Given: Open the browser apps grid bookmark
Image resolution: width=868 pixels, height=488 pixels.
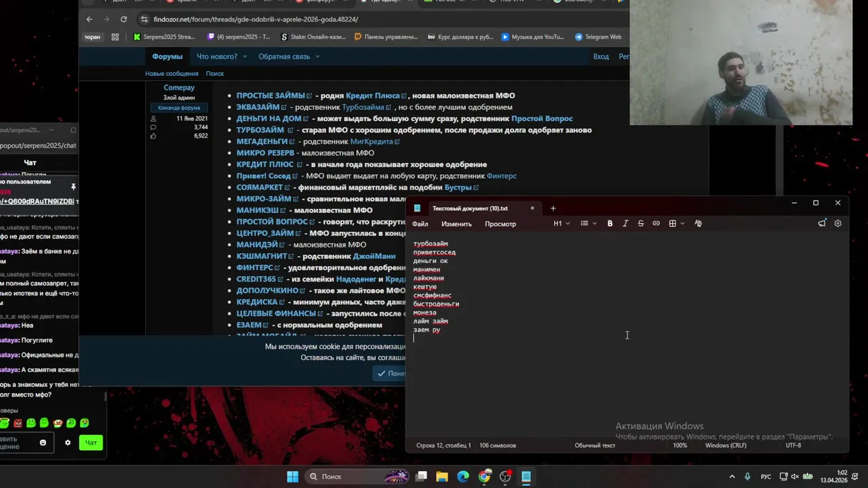Looking at the screenshot, I should coord(115,37).
